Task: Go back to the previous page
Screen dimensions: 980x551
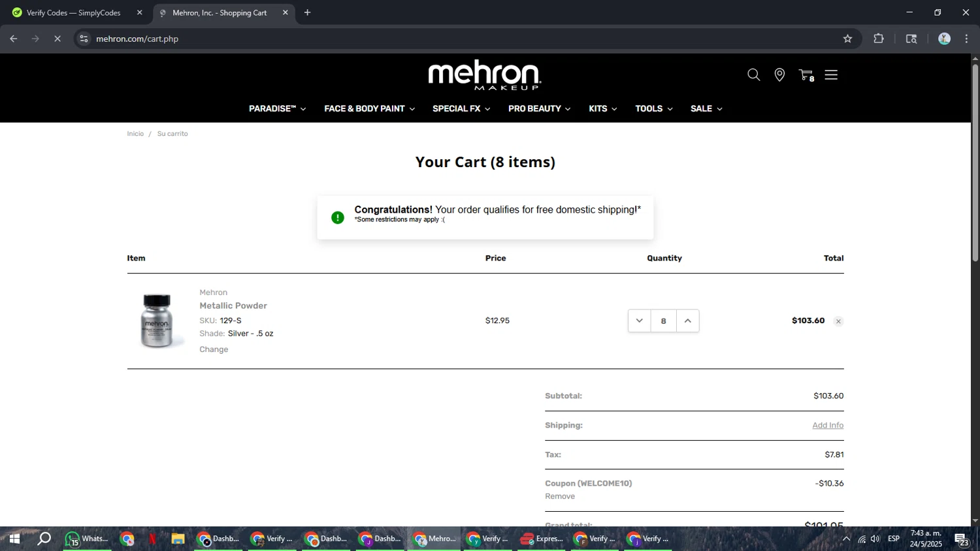Action: tap(14, 39)
